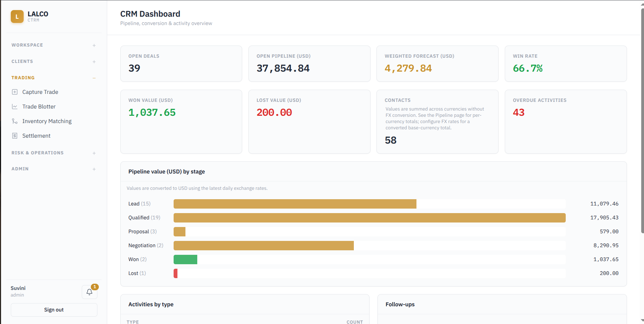Click the Lead stage pipeline bar
Viewport: 644px width, 324px height.
point(295,204)
